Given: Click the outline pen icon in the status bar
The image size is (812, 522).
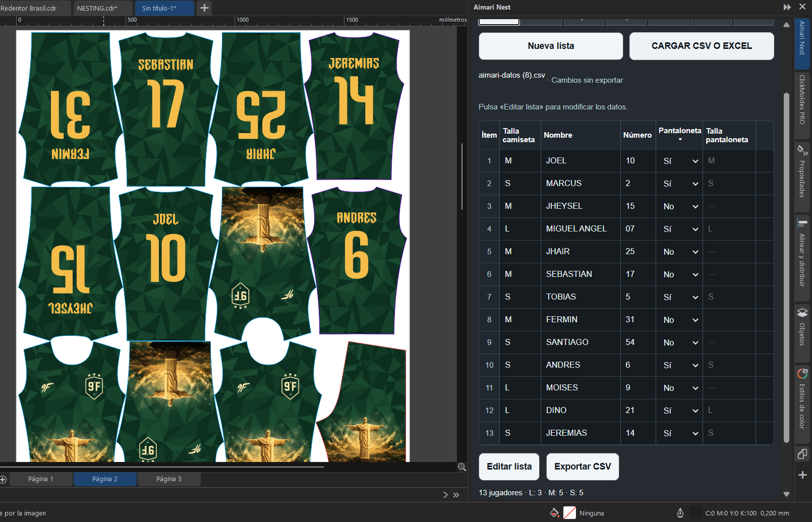Looking at the screenshot, I should 680,513.
